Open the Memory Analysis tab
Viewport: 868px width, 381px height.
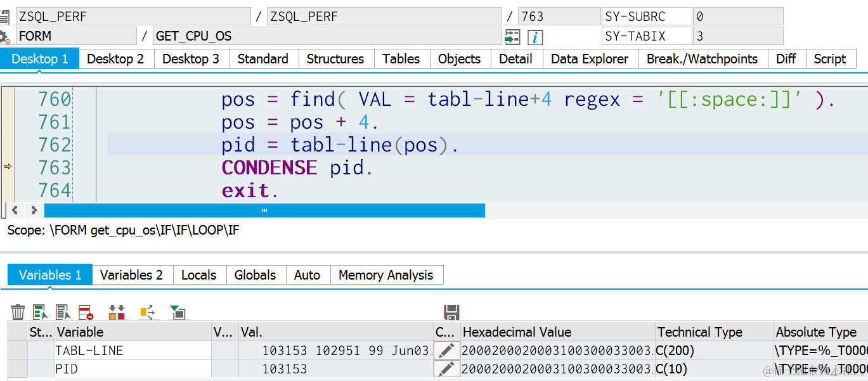386,275
